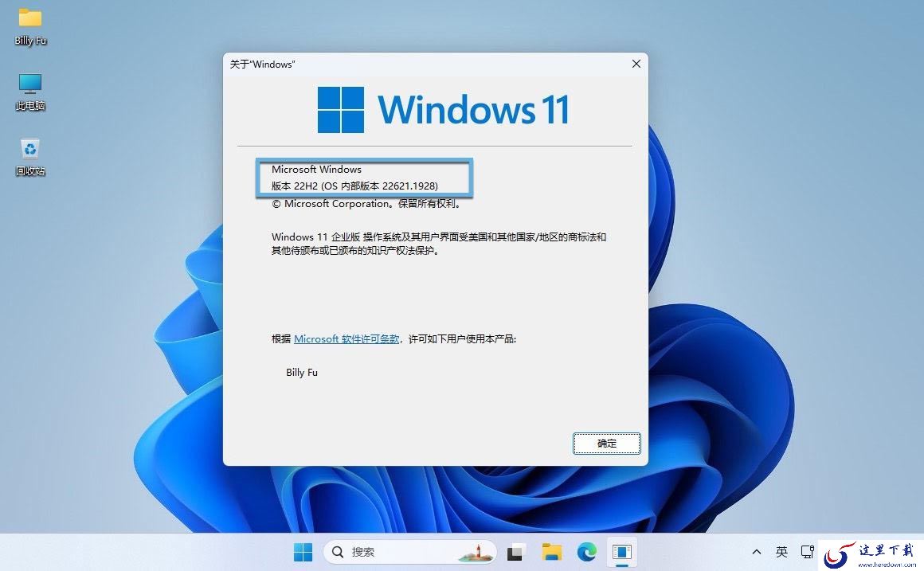The width and height of the screenshot is (924, 571).
Task: Open the Windows Start menu
Action: point(303,552)
